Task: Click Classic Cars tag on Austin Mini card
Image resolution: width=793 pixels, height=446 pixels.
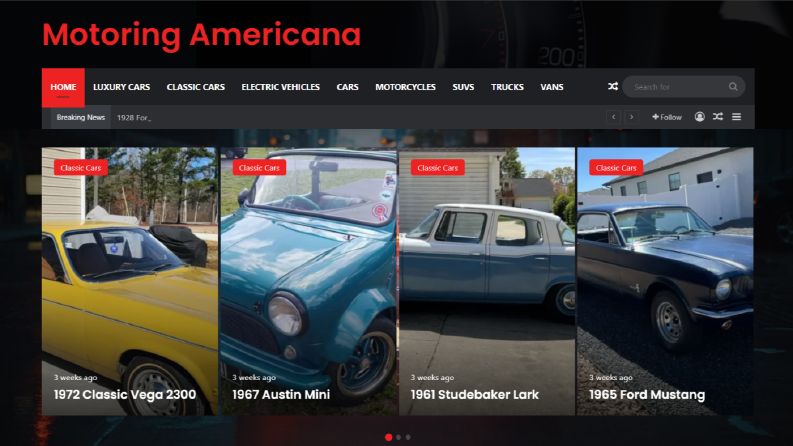Action: click(x=259, y=167)
